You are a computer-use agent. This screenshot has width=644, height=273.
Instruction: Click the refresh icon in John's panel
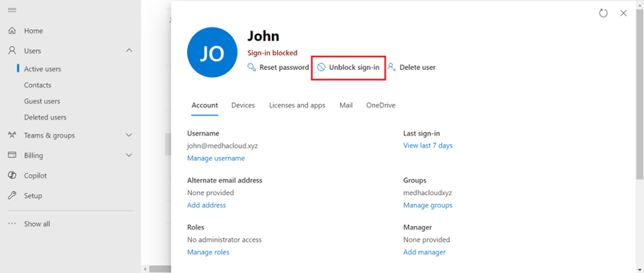click(x=603, y=13)
